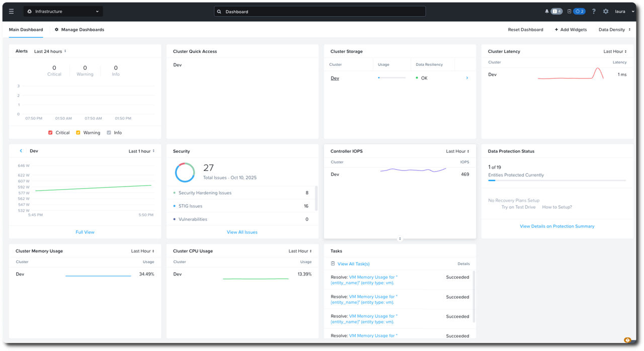Click the Security widget scrollbar
The image size is (644, 351).
pos(316,198)
